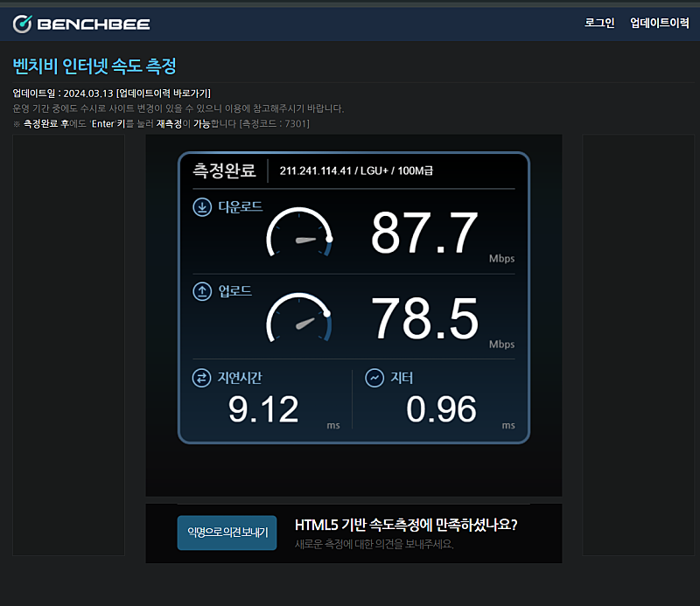Click the jitter (지터) wave icon
Image resolution: width=700 pixels, height=606 pixels.
point(374,378)
